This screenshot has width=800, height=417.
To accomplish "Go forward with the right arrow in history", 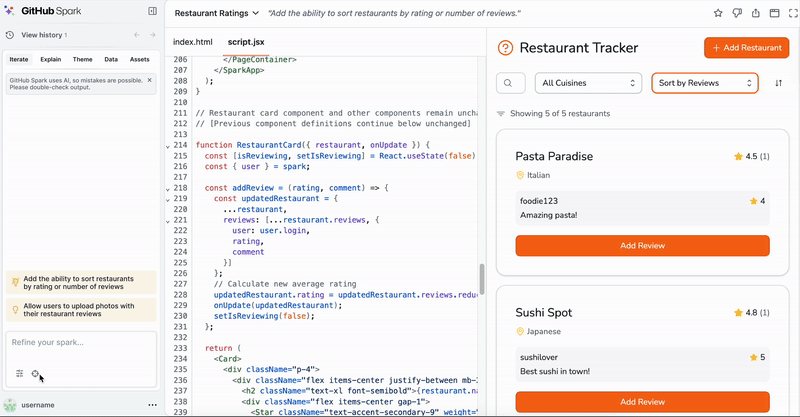I will point(152,35).
